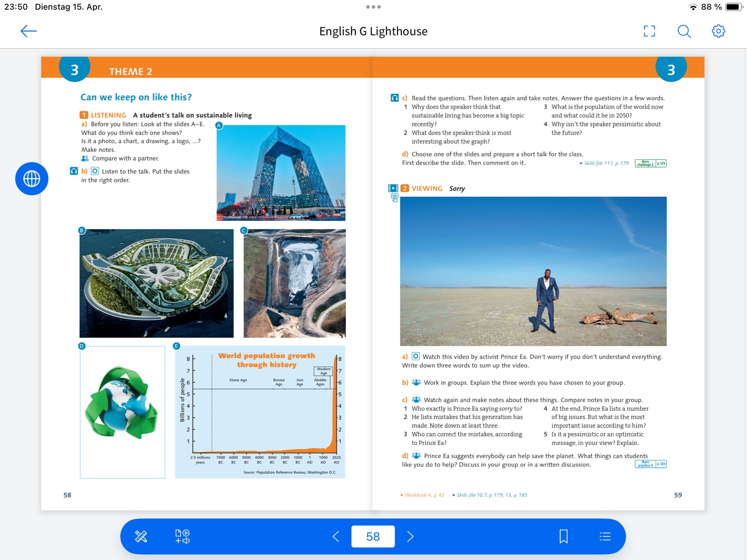Go to the next page

click(410, 537)
